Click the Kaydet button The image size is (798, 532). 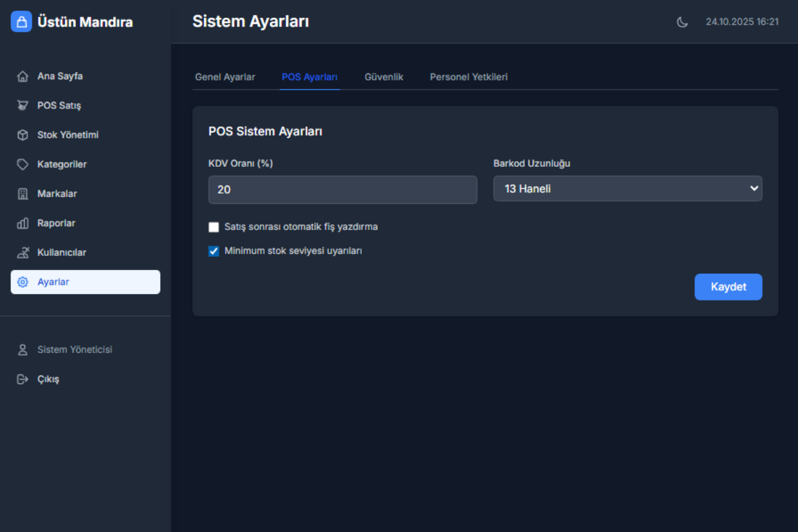pos(728,287)
